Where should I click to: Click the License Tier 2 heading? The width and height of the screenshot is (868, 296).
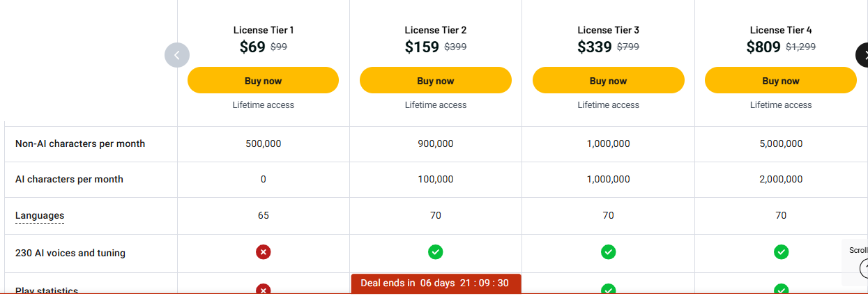[x=436, y=30]
